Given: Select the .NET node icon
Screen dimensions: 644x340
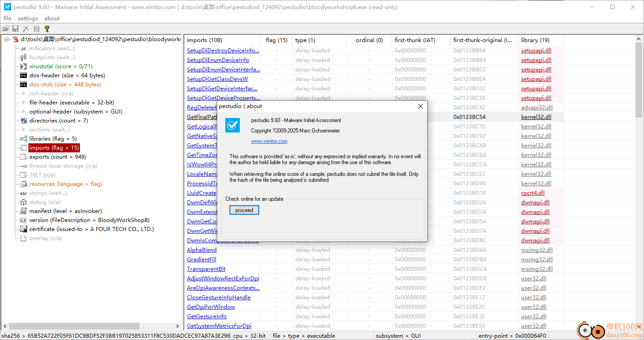Looking at the screenshot, I should [x=23, y=175].
